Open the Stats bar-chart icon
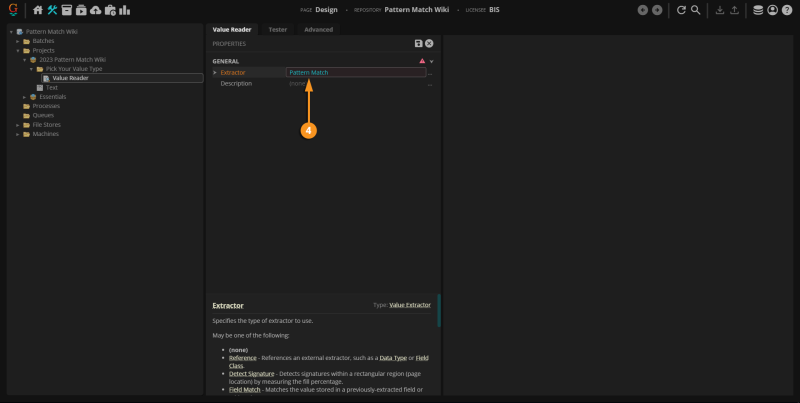Image resolution: width=800 pixels, height=403 pixels. click(x=124, y=10)
